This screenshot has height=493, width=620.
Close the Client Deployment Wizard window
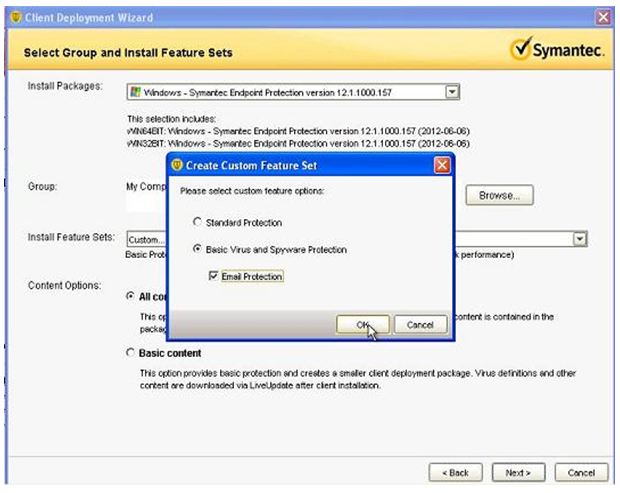603,15
